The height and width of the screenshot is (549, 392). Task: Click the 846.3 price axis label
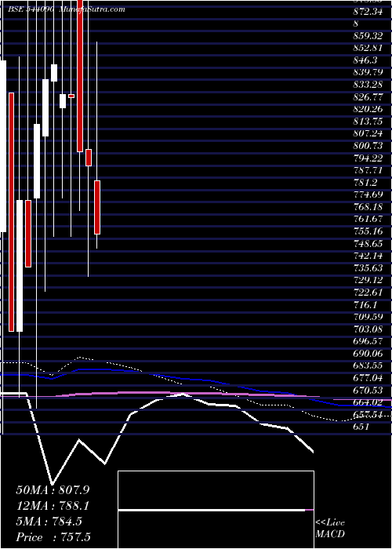tap(365, 60)
